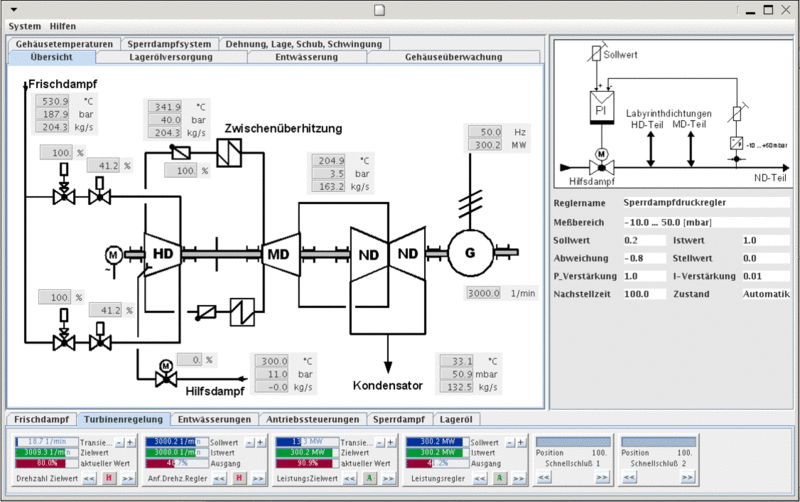This screenshot has height=502, width=800.
Task: Click the HD-Teil double arrow
Action: click(651, 149)
